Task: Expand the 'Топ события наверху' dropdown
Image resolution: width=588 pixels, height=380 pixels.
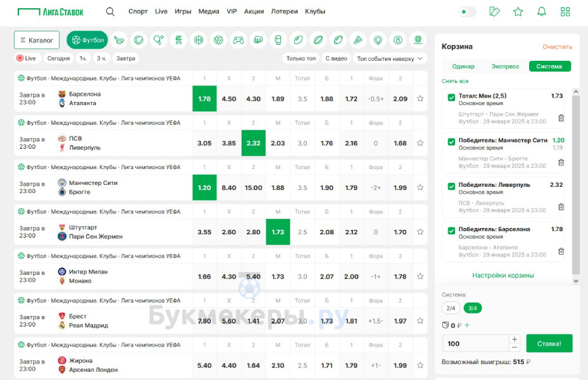Action: click(x=390, y=58)
